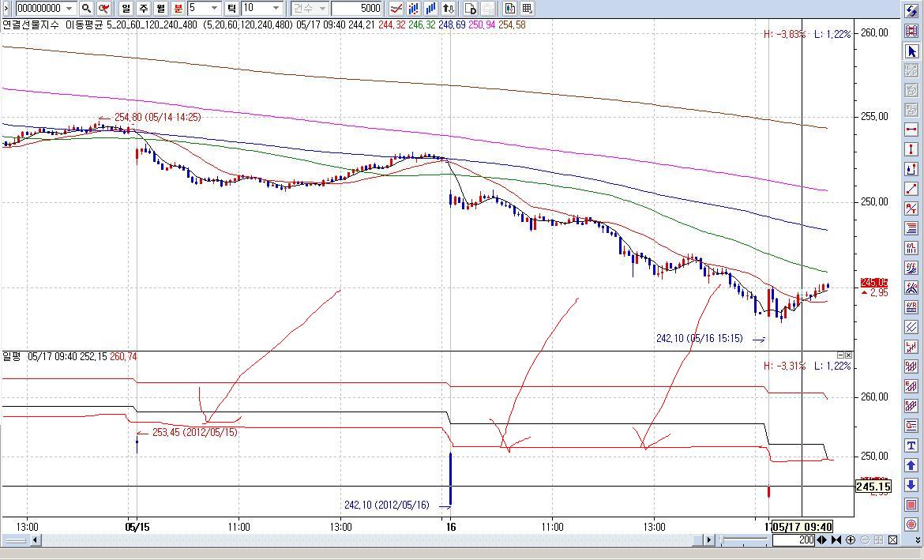Viewport: 924px width, 560px height.
Task: Click the blue down arrow marker tool
Action: [911, 485]
